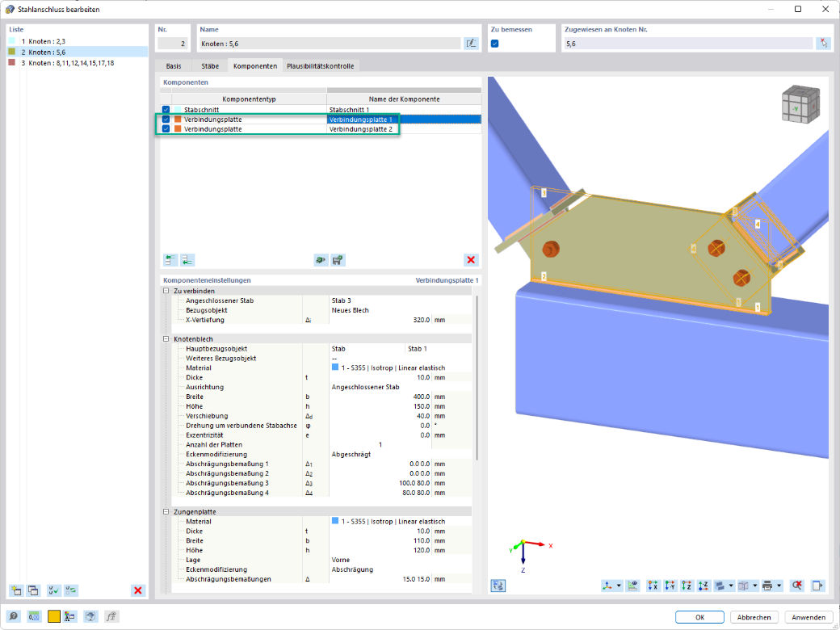840x630 pixels.
Task: Click the save component to library icon
Action: click(338, 260)
